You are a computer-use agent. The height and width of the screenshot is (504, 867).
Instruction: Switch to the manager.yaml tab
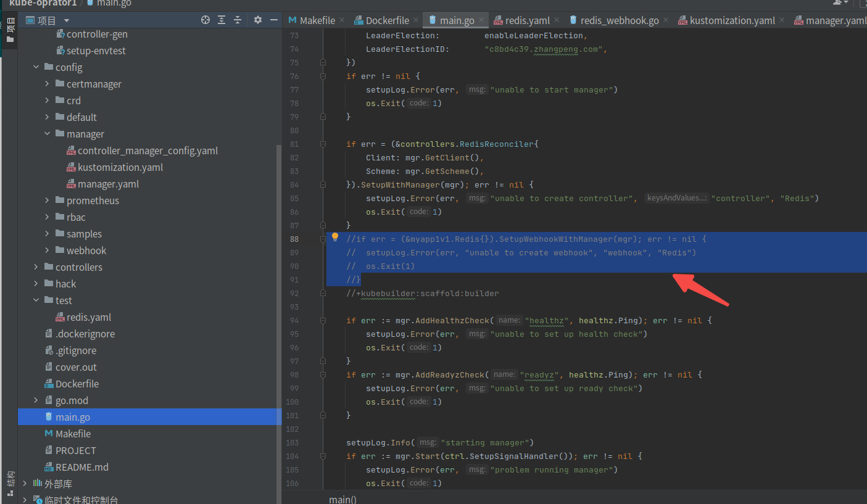830,20
